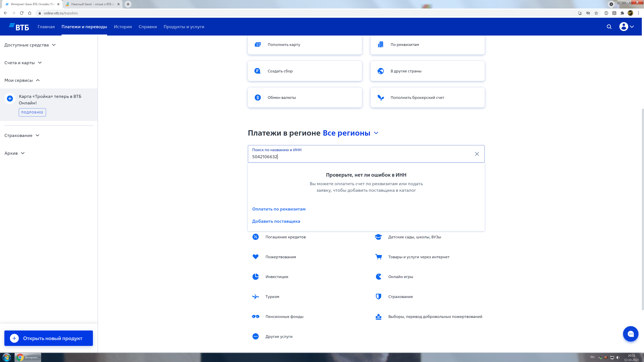Expand Доступные средства section
The height and width of the screenshot is (362, 644).
(x=30, y=45)
